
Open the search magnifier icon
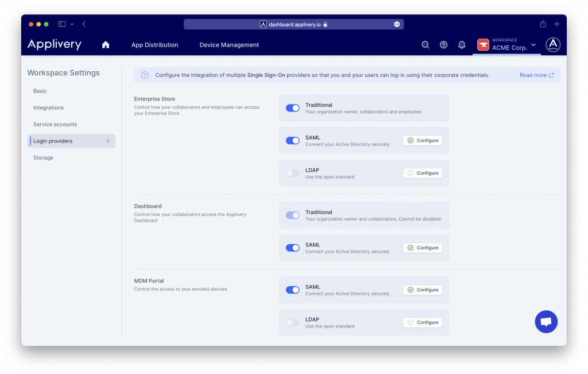tap(425, 45)
